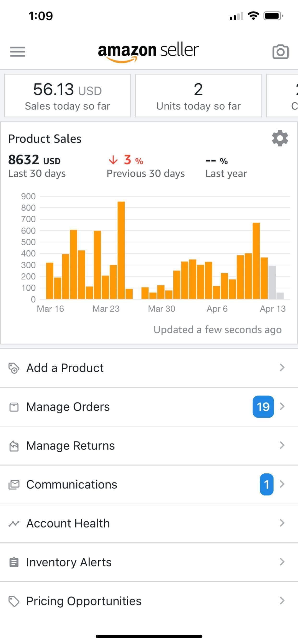Tap the tallest orange sales bar
This screenshot has width=298, height=644.
pyautogui.click(x=121, y=250)
